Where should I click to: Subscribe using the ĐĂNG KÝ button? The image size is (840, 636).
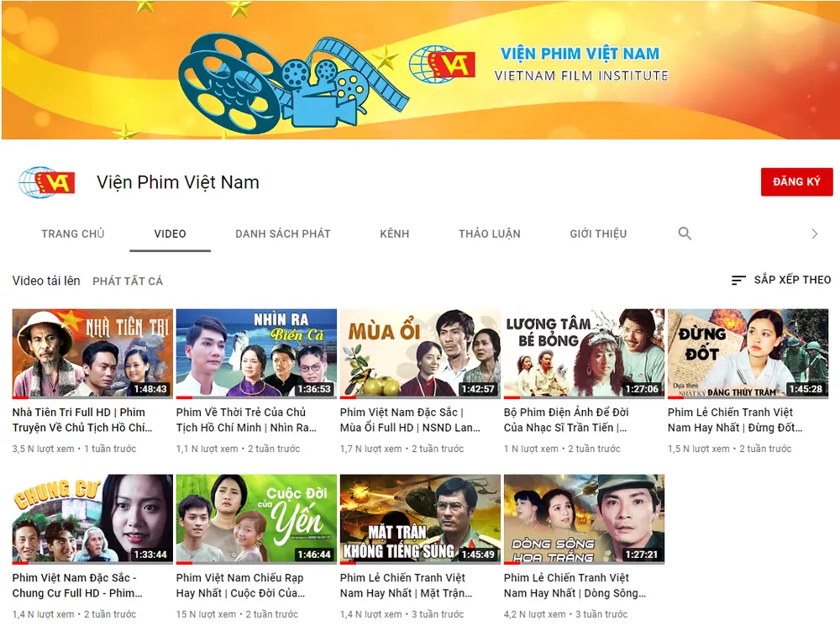[796, 181]
